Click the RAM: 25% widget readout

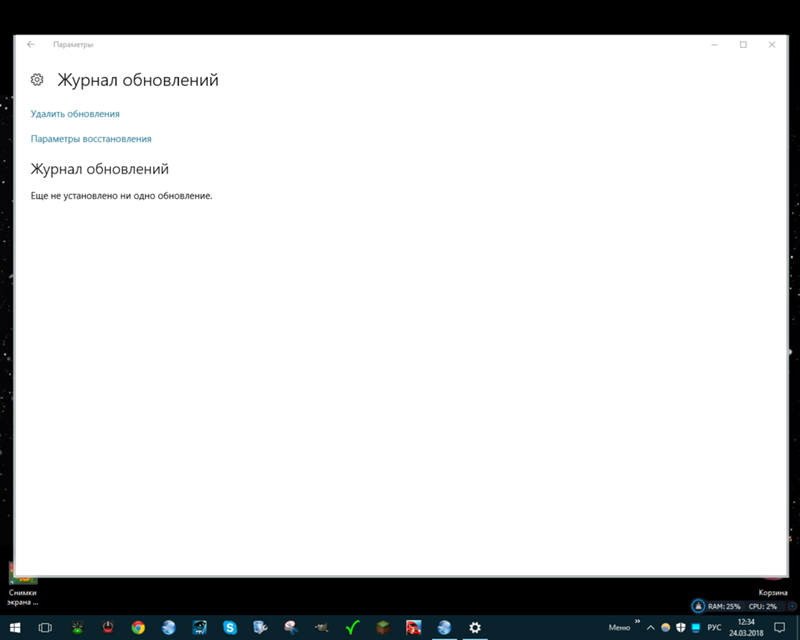724,607
